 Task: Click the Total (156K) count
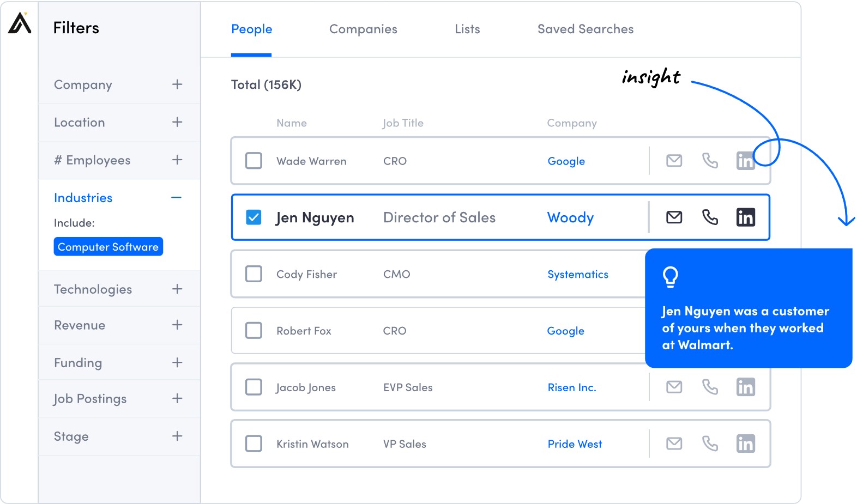[266, 84]
